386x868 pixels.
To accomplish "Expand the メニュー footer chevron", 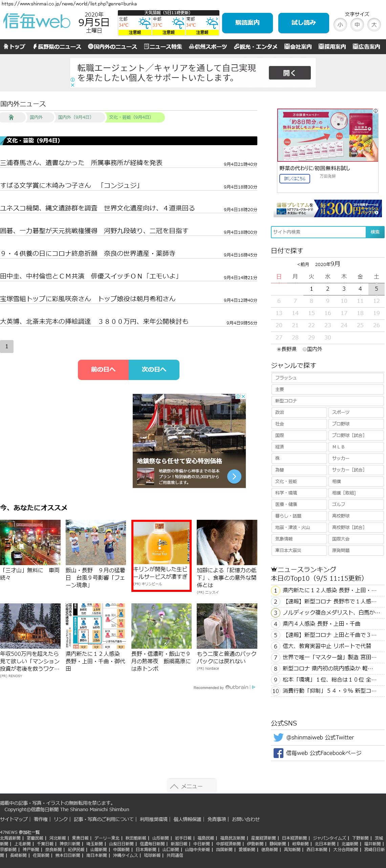I will (x=174, y=786).
